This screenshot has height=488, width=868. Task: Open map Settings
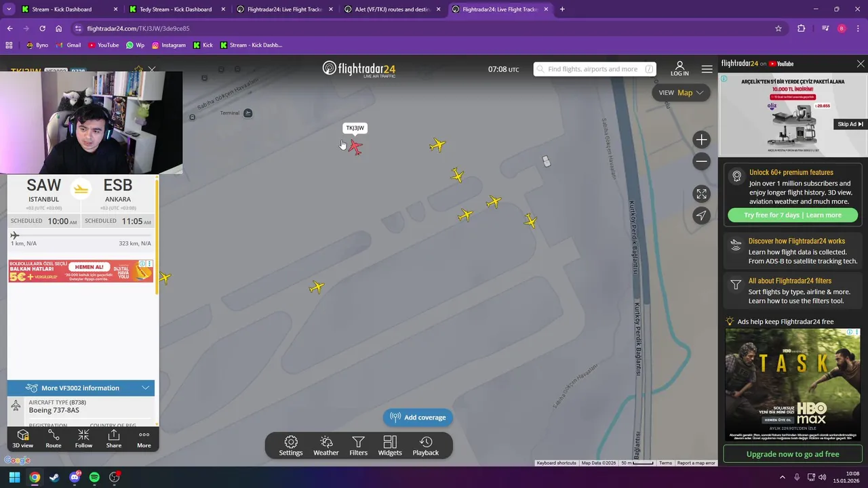(291, 446)
